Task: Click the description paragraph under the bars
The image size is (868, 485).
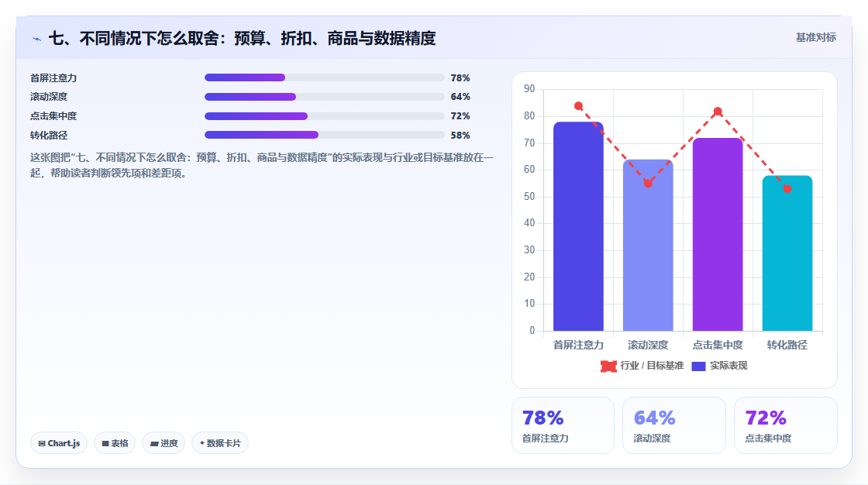Action: pyautogui.click(x=262, y=165)
